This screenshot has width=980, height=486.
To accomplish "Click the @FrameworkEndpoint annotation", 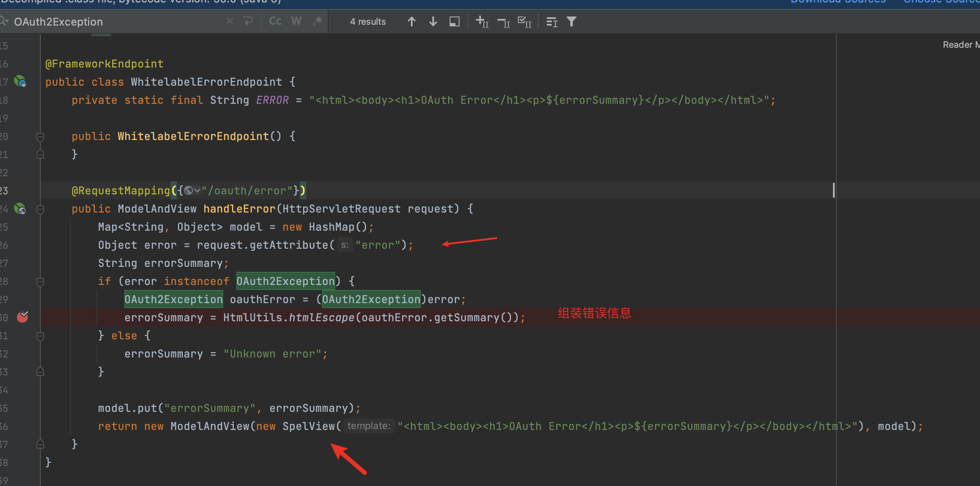I will click(105, 64).
